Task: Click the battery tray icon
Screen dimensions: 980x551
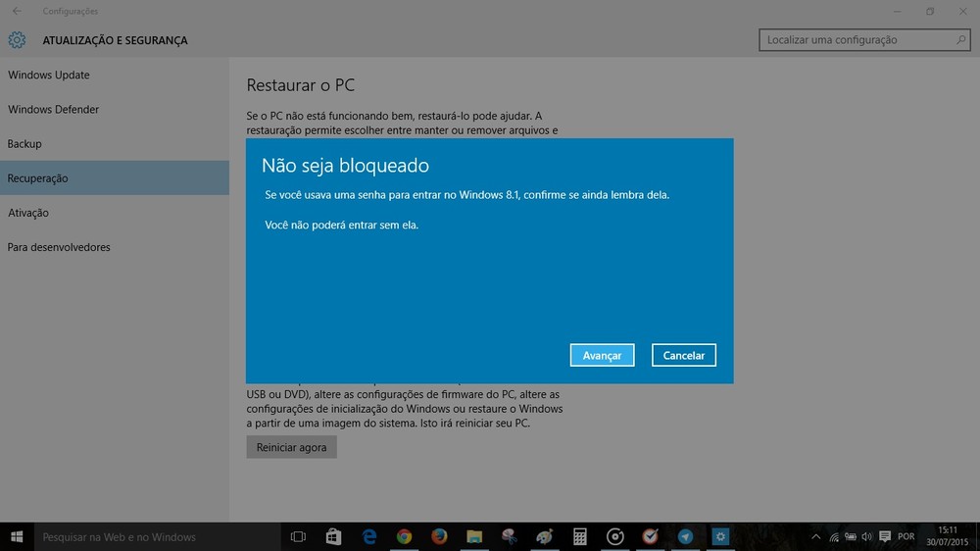Action: 851,536
